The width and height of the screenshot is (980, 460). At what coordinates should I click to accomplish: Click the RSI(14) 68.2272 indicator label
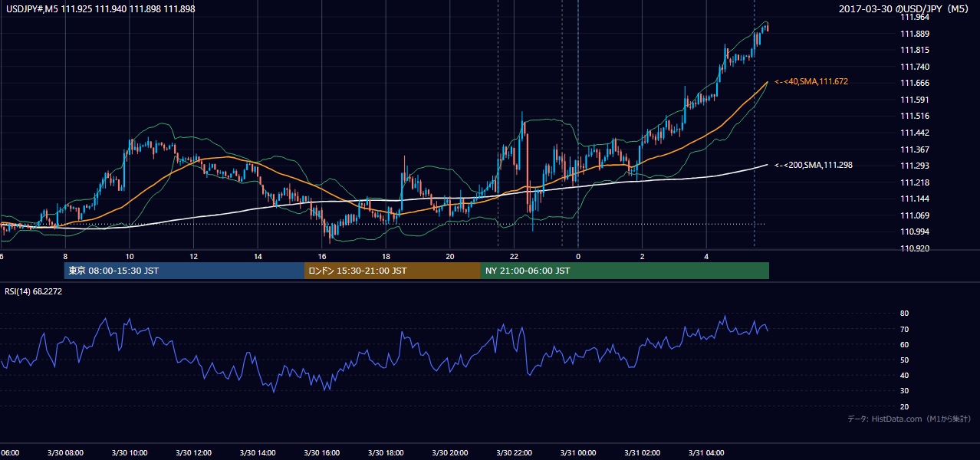(x=34, y=291)
